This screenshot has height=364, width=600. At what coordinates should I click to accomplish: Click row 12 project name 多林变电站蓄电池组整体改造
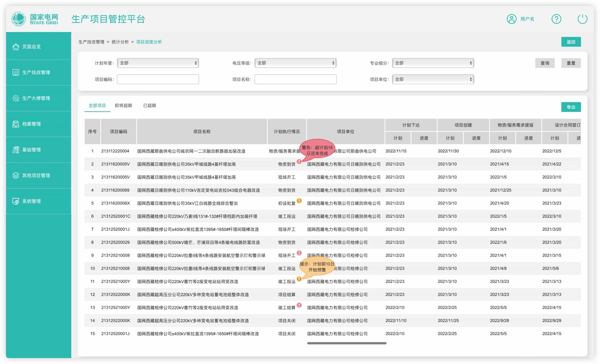(193, 295)
